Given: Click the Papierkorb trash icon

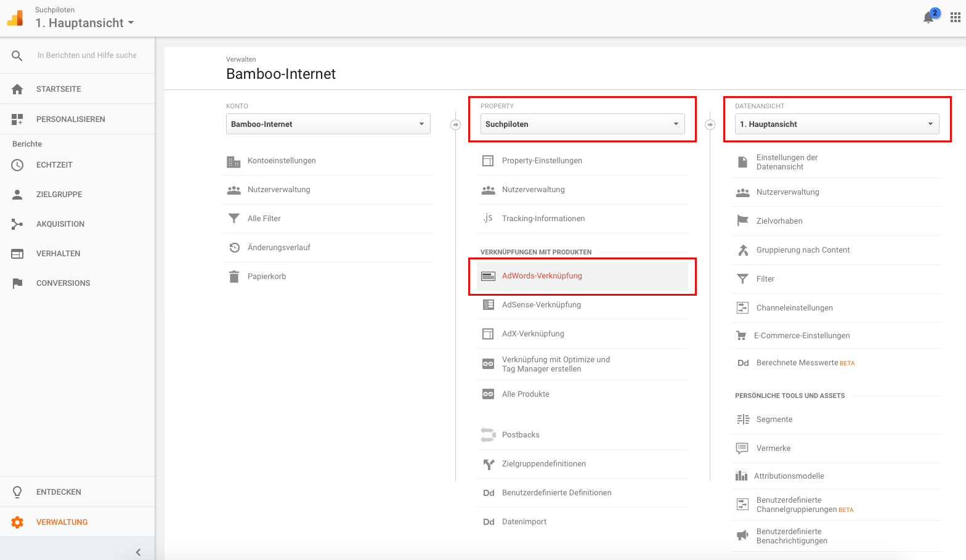Looking at the screenshot, I should pos(234,277).
